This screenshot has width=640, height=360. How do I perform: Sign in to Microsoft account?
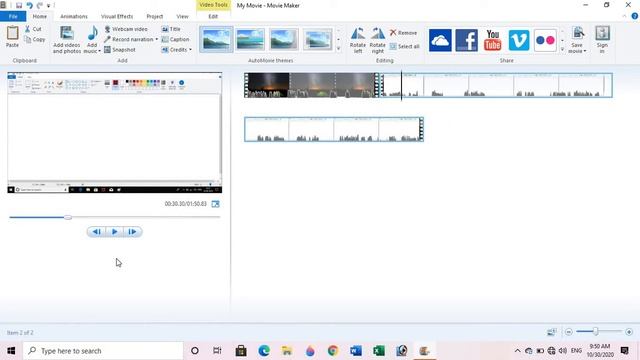click(602, 40)
